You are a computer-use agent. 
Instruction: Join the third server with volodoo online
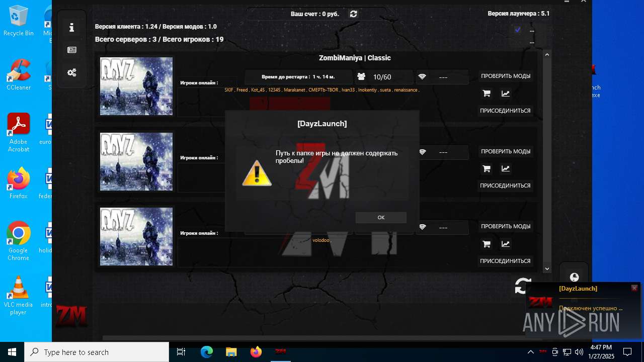click(x=505, y=261)
